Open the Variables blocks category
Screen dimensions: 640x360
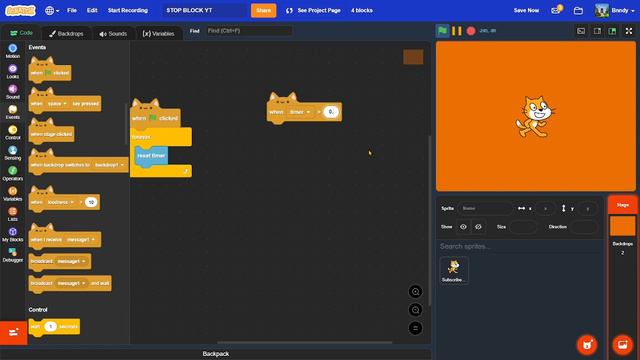point(13,194)
